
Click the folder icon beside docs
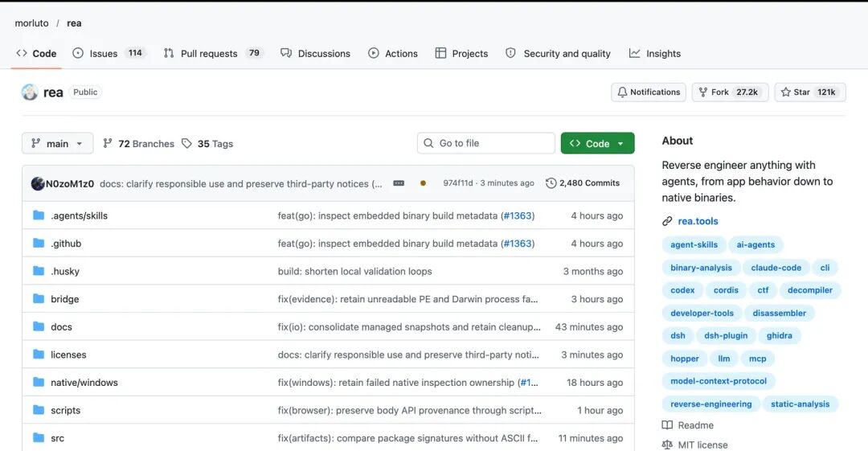point(39,326)
